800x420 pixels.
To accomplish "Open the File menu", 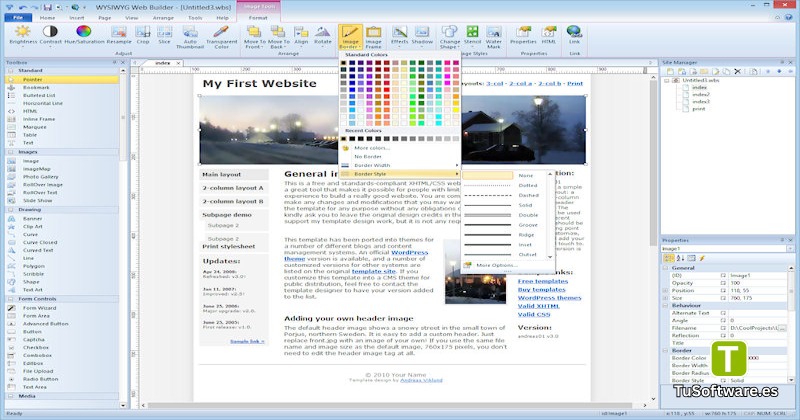I will [18, 17].
